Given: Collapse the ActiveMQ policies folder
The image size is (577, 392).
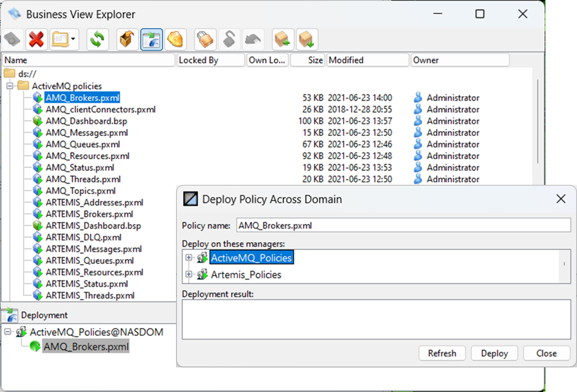Looking at the screenshot, I should click(x=9, y=86).
